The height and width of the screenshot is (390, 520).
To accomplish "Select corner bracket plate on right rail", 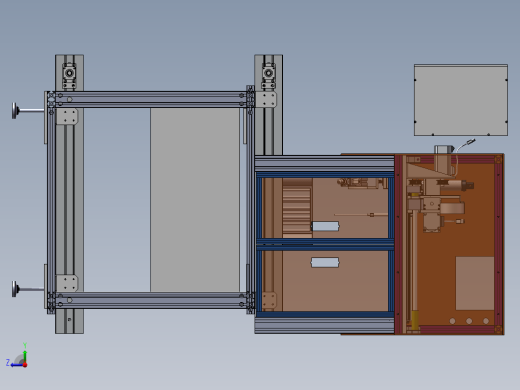I will pos(266,100).
